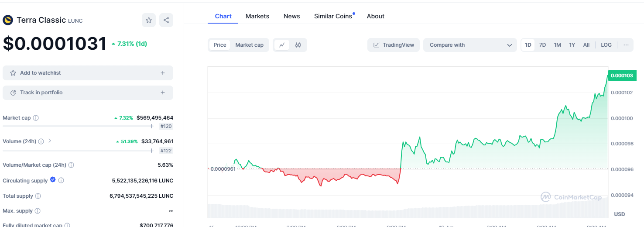644x227 pixels.
Task: Click the Total supply info icon
Action: [38, 196]
